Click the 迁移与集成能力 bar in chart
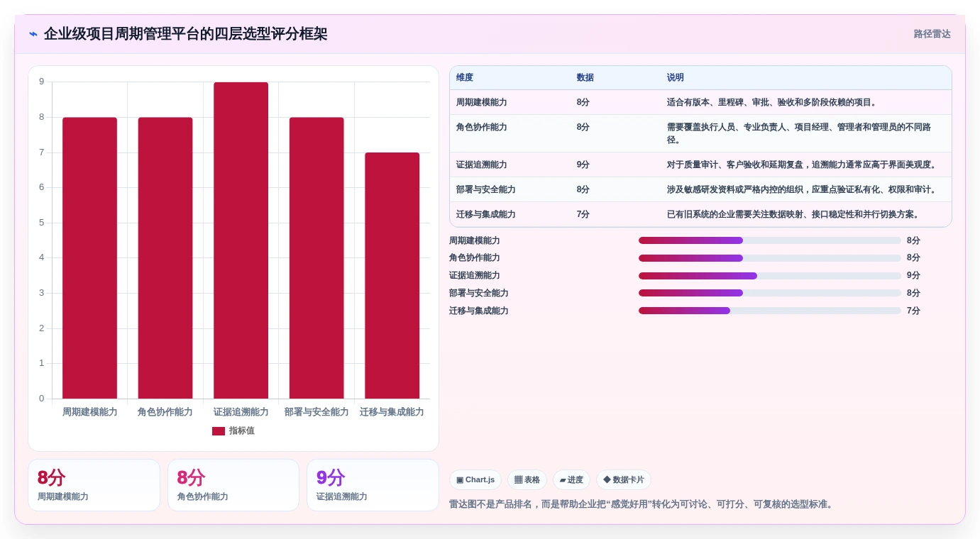Image resolution: width=980 pixels, height=539 pixels. point(392,276)
